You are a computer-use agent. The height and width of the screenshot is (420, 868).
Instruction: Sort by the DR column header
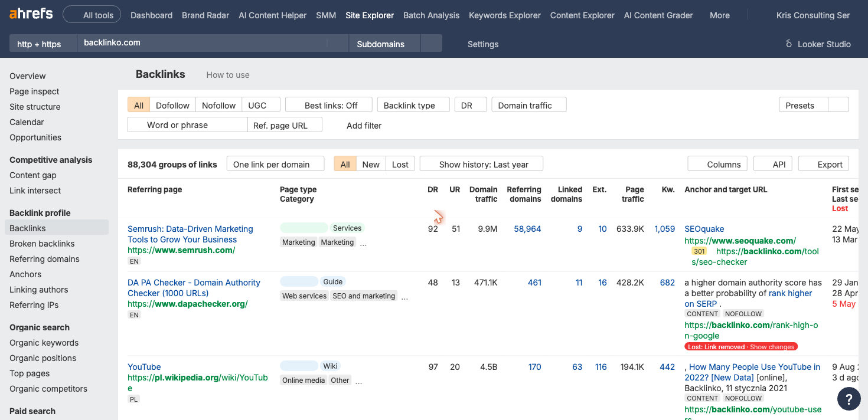[x=433, y=189]
